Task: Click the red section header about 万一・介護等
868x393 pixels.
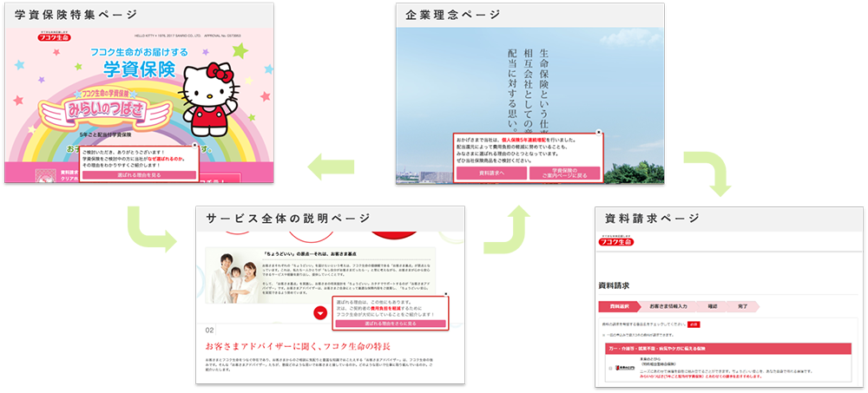Action: (x=727, y=349)
